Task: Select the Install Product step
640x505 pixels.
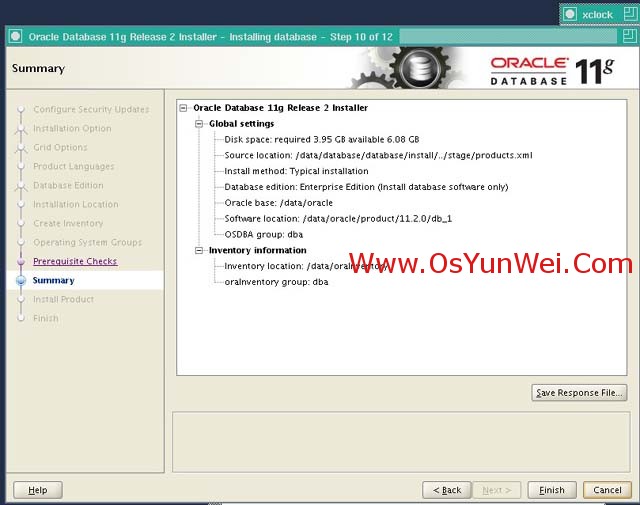Action: click(63, 299)
